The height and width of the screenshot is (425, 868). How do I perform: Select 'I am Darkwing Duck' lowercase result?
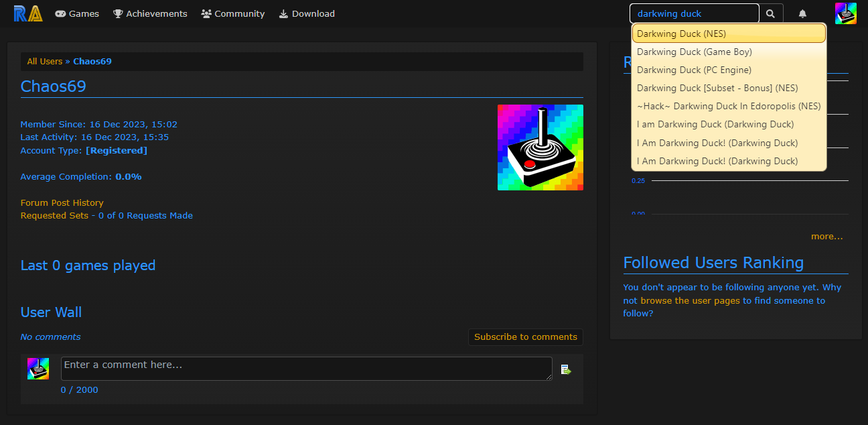(x=729, y=124)
